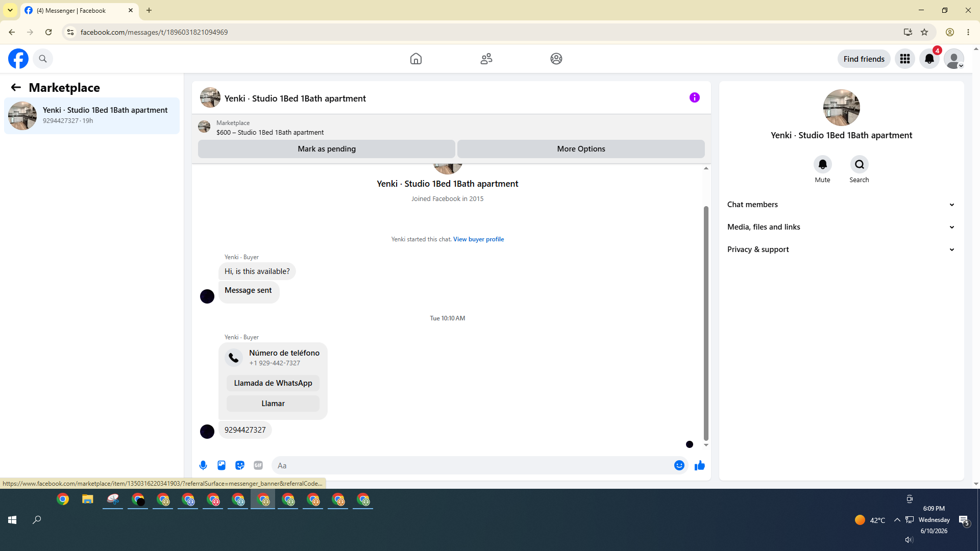Screen dimensions: 980x551
Task: Open the Chrome profile icon
Action: [x=950, y=32]
